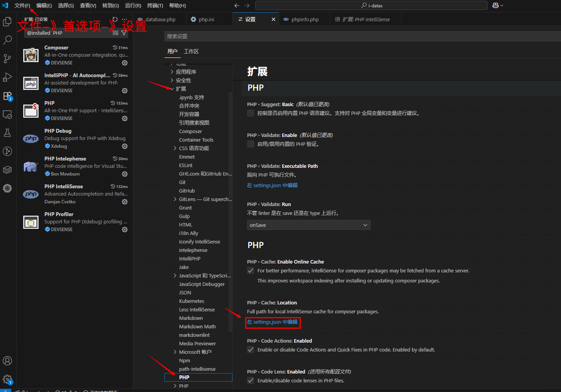
Task: Open Run and Debug view
Action: [7, 77]
